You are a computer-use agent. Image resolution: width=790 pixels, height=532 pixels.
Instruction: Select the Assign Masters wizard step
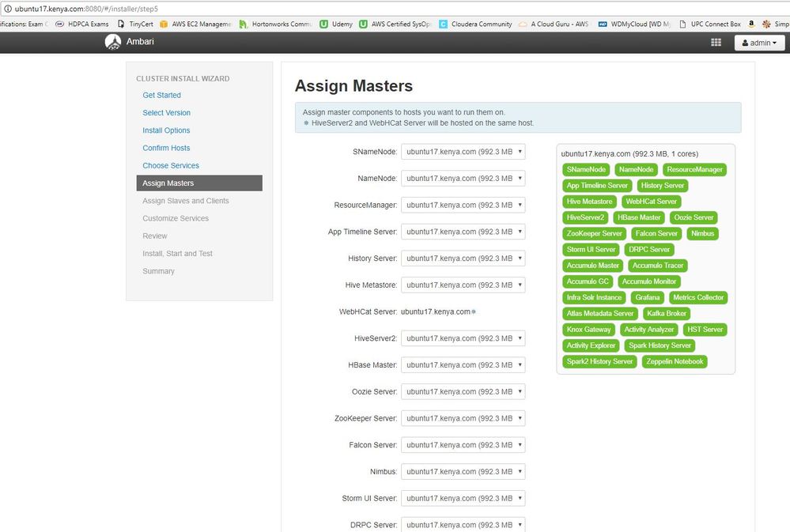pos(199,183)
